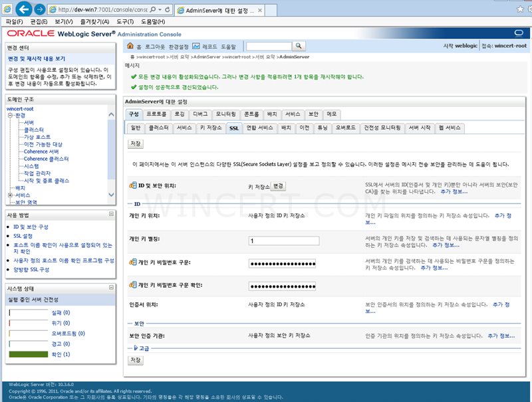Open the 양방향 SSL 구성 link
532x402 pixels.
tap(31, 270)
